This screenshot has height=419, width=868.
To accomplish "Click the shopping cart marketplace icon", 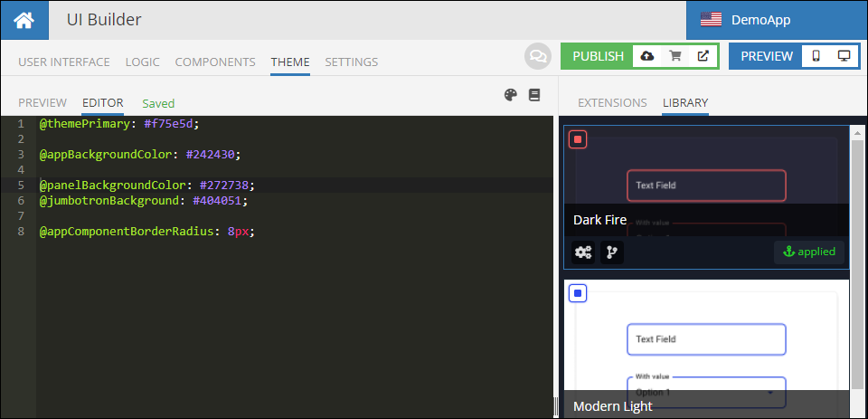I will pos(675,56).
